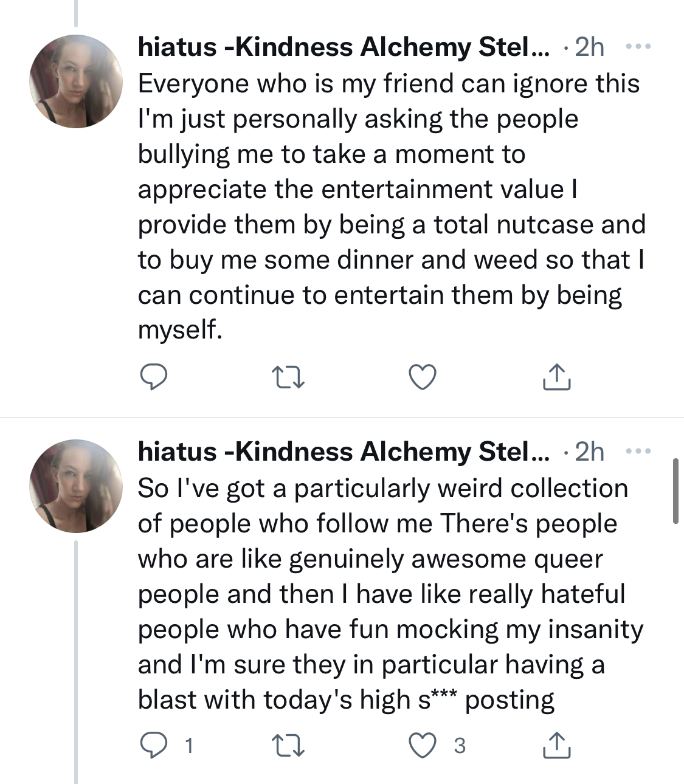This screenshot has width=684, height=784.
Task: Open the 2h timestamp on the second tweet
Action: point(589,452)
